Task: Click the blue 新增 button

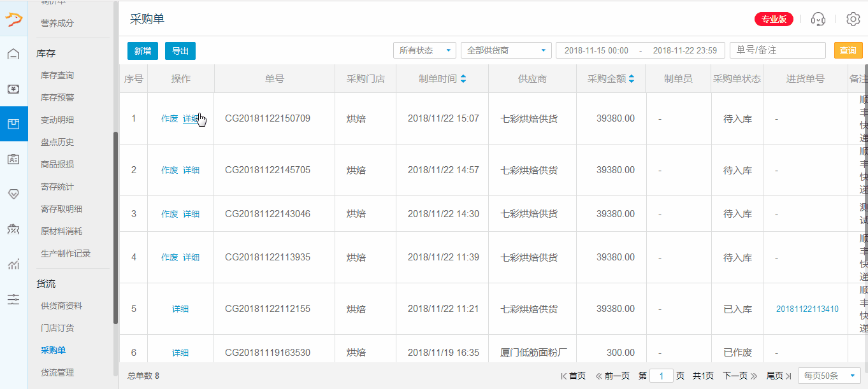Action: click(x=143, y=51)
